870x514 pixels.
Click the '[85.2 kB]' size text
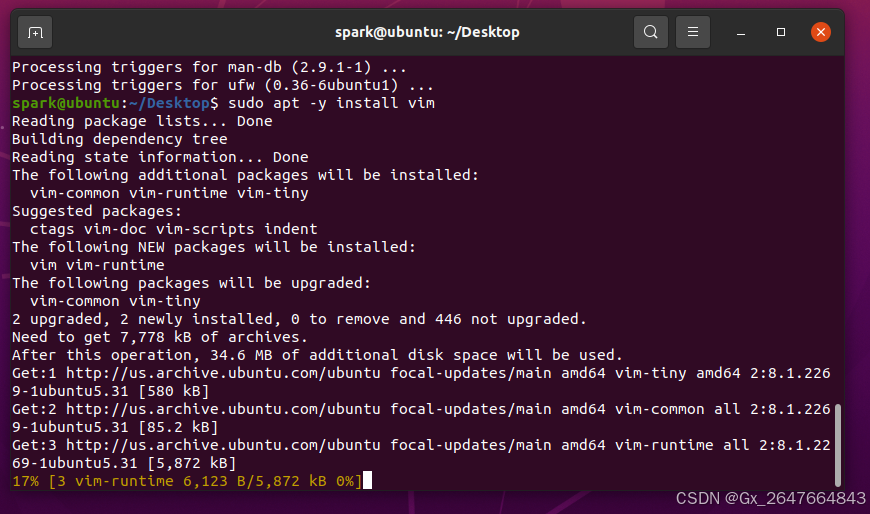coord(178,427)
